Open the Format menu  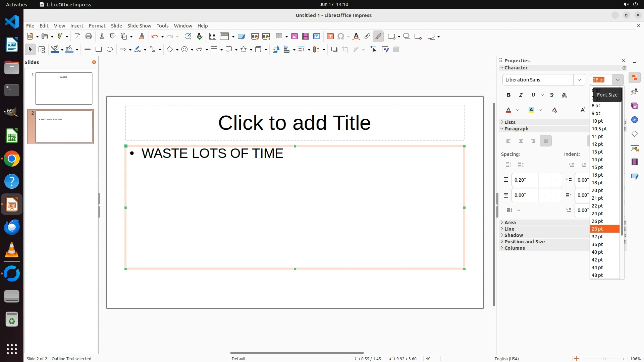[97, 26]
